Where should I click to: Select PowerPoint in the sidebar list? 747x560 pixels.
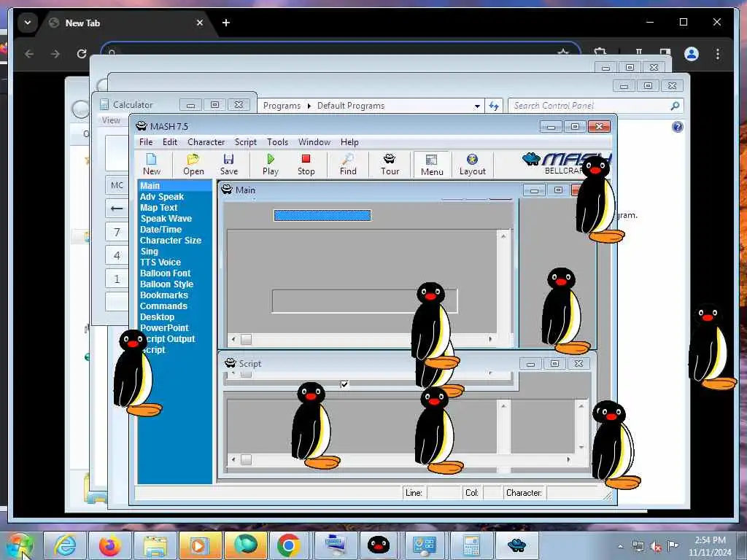pos(164,328)
